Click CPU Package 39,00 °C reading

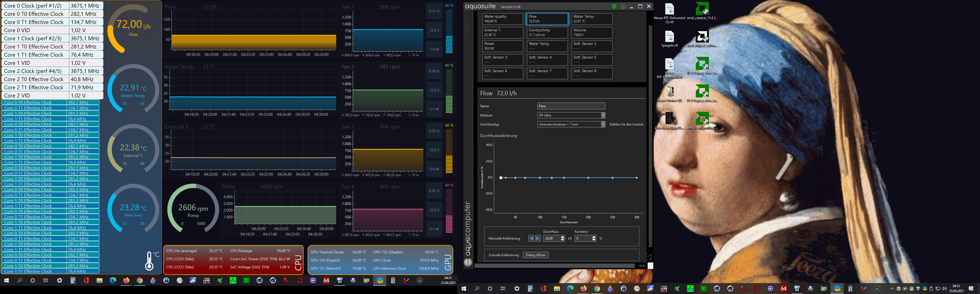[260, 251]
